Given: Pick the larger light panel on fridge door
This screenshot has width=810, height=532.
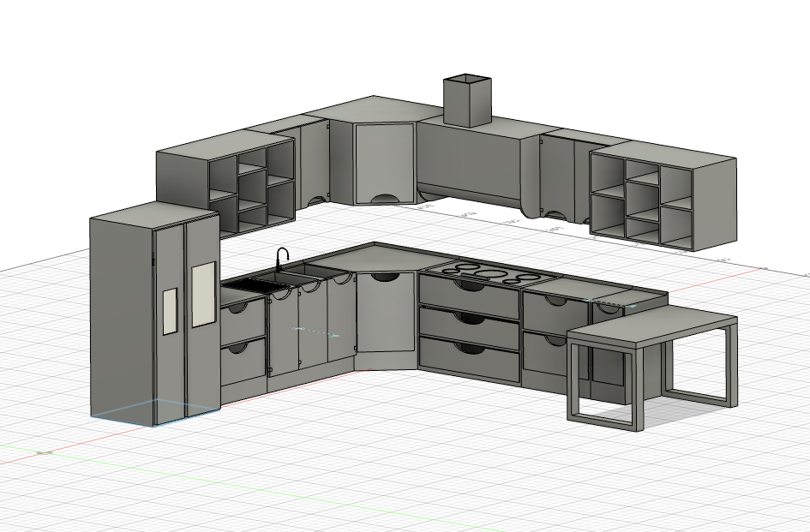Looking at the screenshot, I should (203, 294).
